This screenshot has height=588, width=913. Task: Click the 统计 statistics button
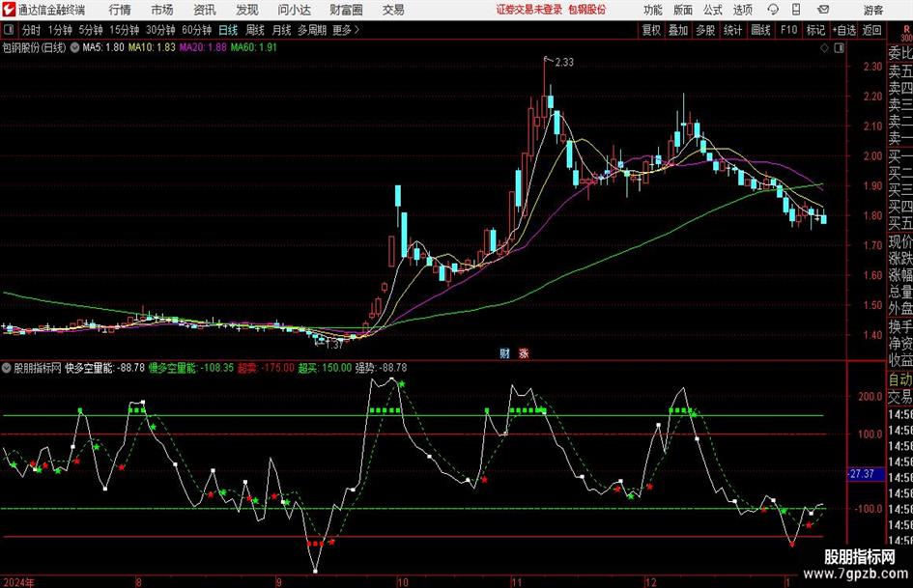[x=732, y=30]
